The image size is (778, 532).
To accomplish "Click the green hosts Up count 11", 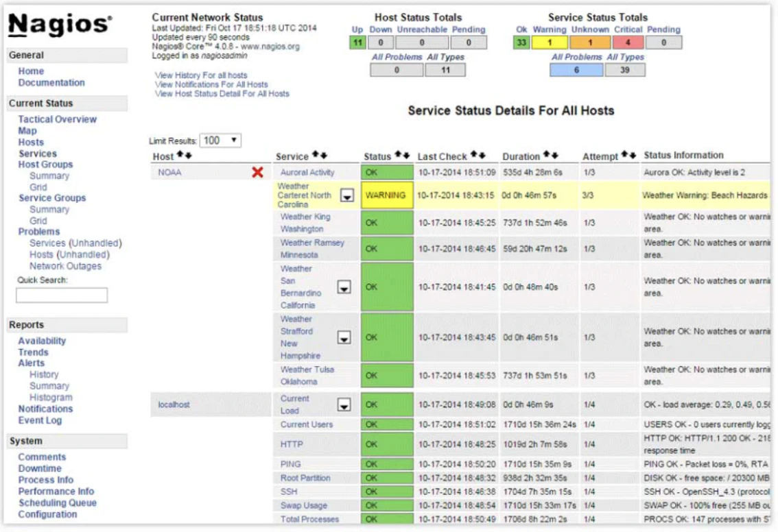I will pos(357,42).
